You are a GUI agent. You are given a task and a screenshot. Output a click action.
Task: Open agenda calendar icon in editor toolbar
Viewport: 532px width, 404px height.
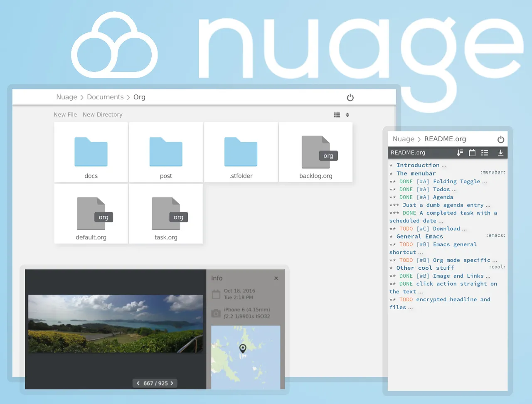tap(472, 153)
